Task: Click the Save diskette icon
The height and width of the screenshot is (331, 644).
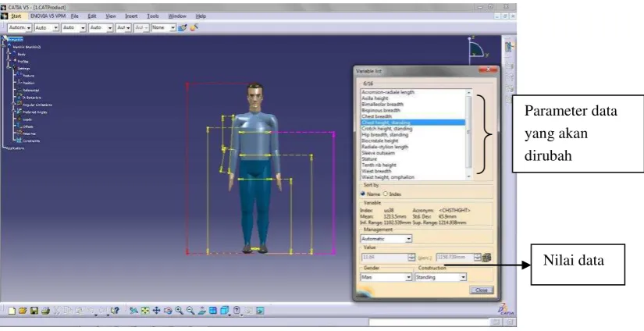Action: 34,311
